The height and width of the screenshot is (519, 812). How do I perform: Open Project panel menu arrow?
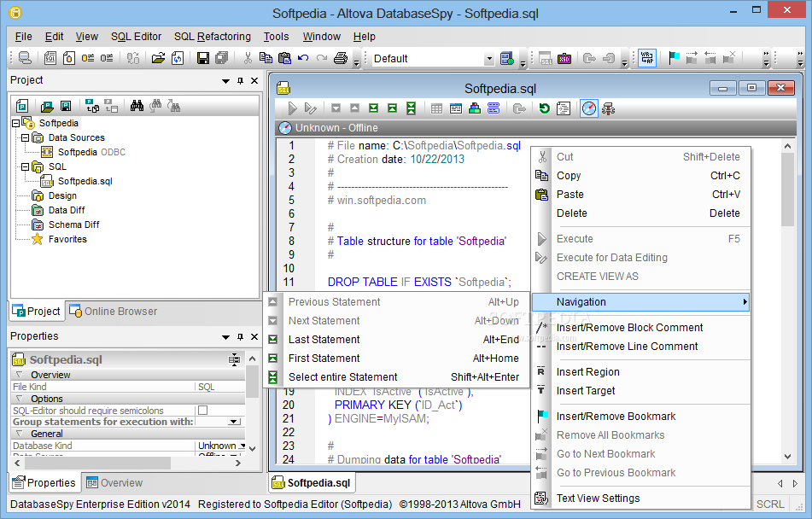(x=225, y=81)
